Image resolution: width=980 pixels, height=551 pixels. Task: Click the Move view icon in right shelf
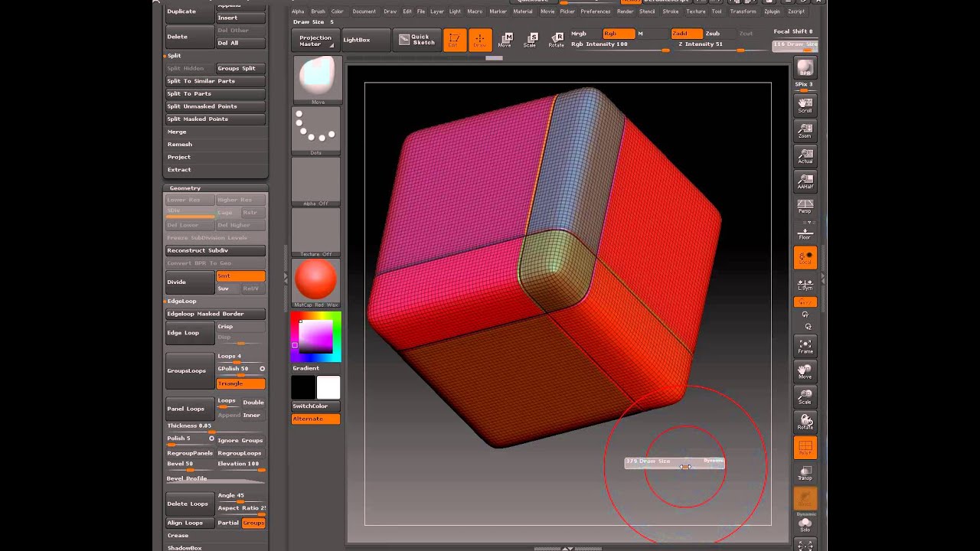click(805, 371)
